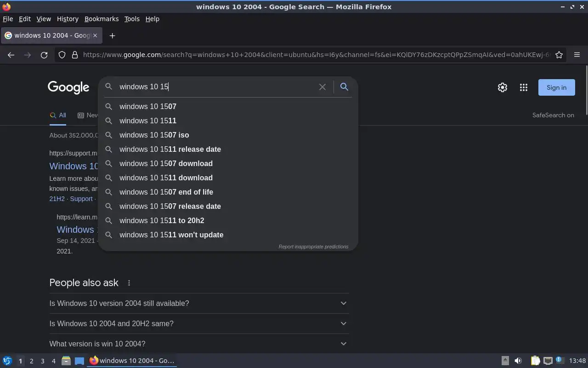Switch to the All results tab
588x368 pixels.
click(x=58, y=115)
